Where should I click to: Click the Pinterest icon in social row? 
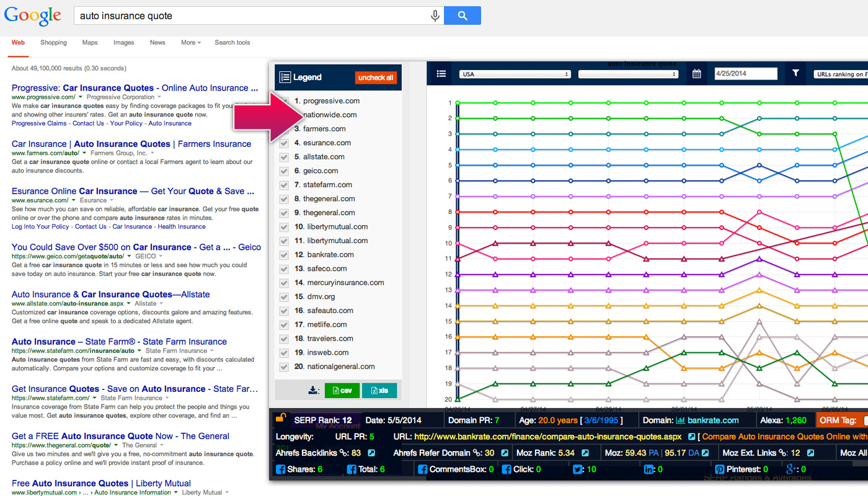720,469
